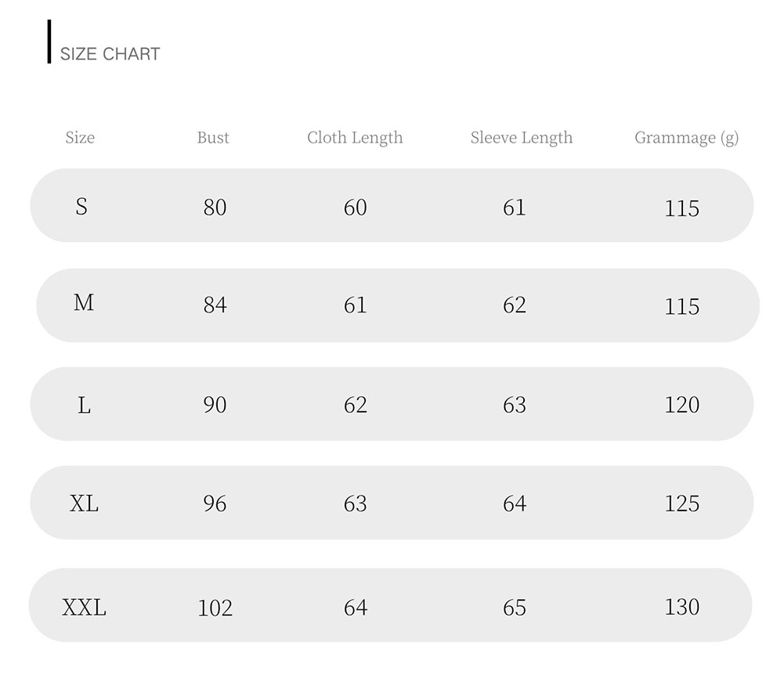Select the Size column header
Viewport: 784px width, 697px height.
coord(80,138)
